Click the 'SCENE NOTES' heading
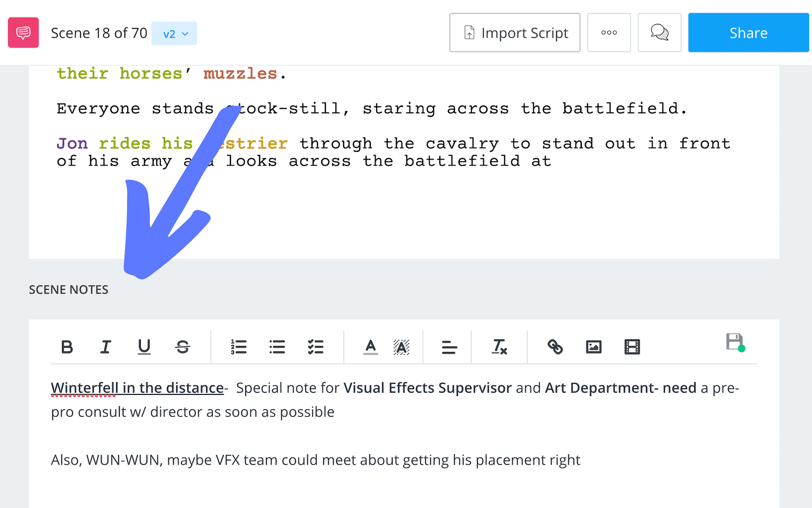This screenshot has height=508, width=812. point(69,290)
